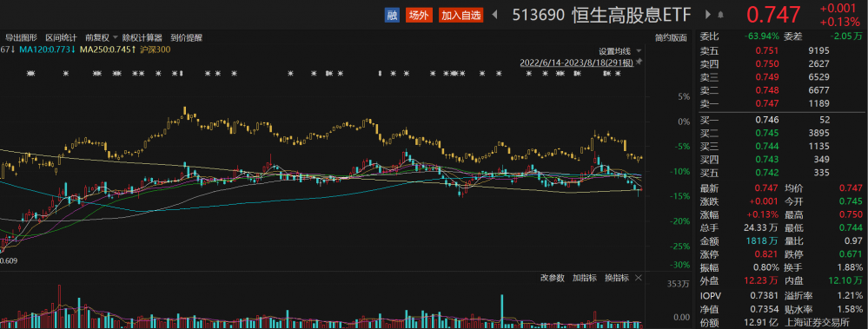Viewport: 868px width, 329px height.
Task: Open the 除权计算器 calculator
Action: [142, 37]
